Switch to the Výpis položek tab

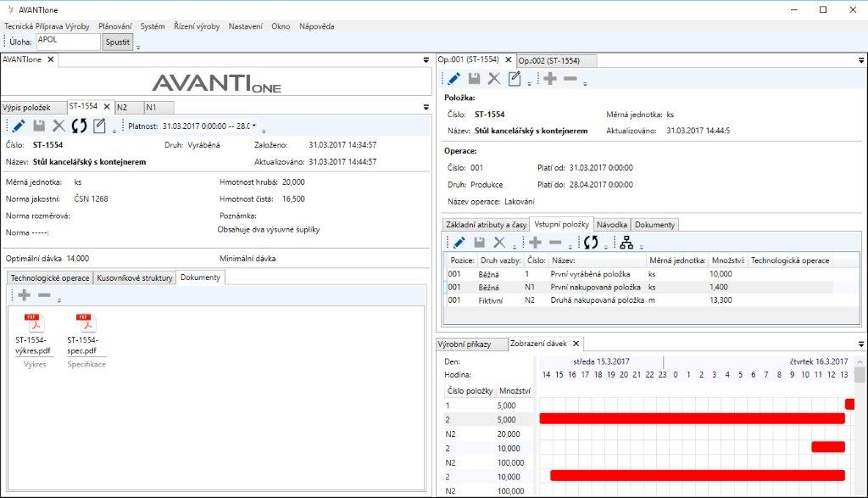point(33,108)
